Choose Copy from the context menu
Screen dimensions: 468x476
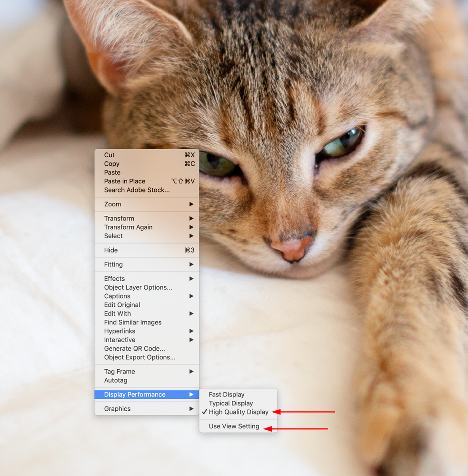[x=147, y=164]
